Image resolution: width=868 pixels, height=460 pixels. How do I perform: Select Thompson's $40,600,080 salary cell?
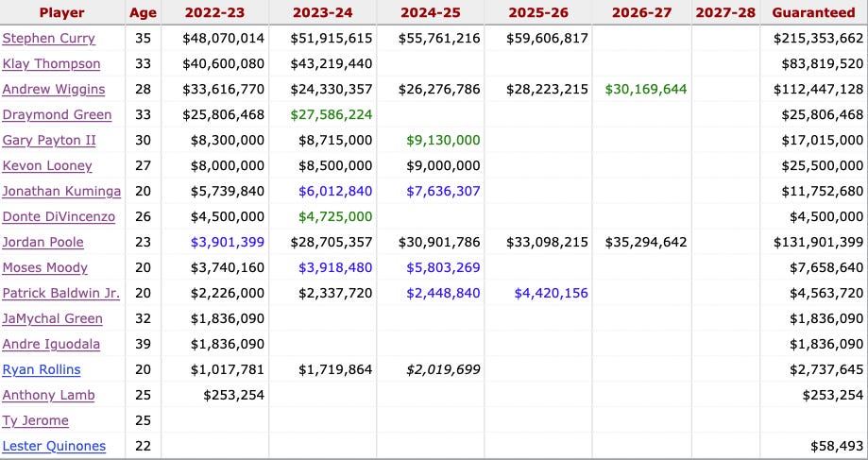pyautogui.click(x=224, y=63)
